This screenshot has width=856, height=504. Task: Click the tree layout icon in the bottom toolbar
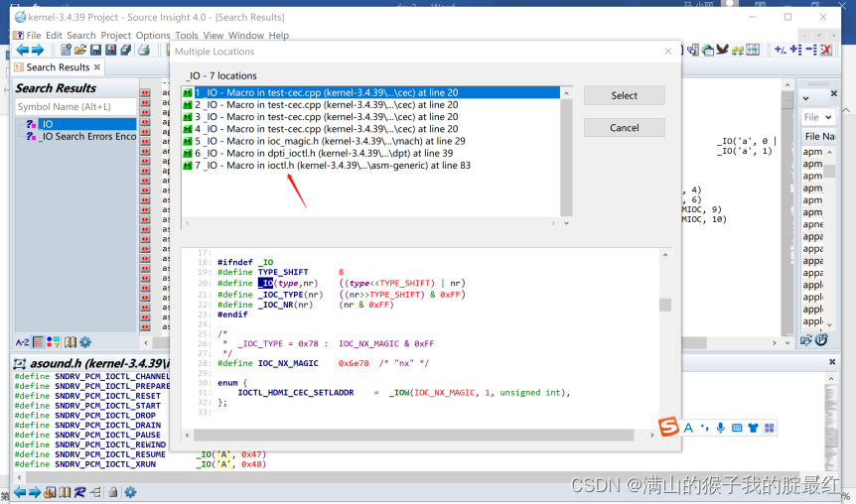coord(95,492)
